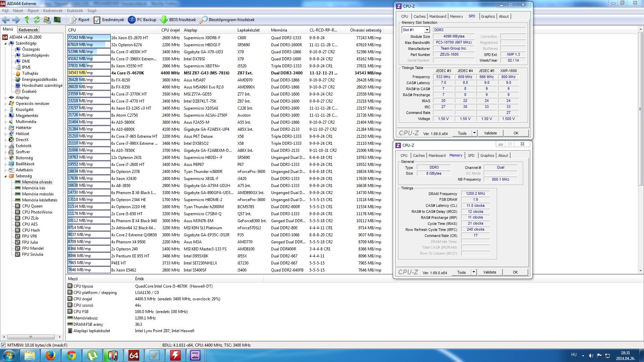
Task: Collapse the Sebesség tree node
Action: (6, 176)
